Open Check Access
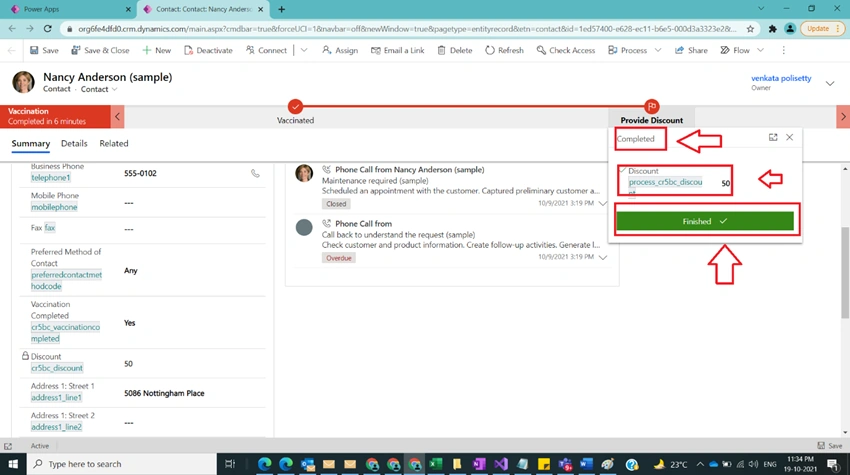Viewport: 850px width, 475px height. click(x=565, y=50)
